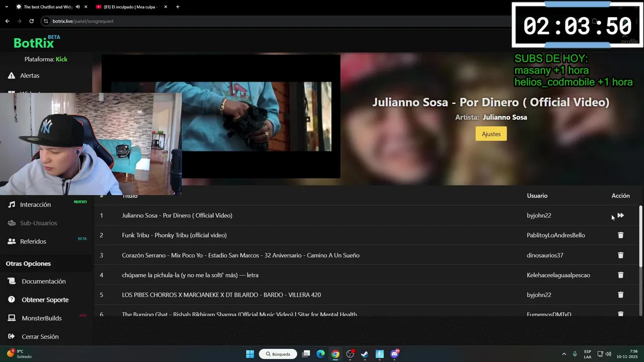
Task: Mute the BotRix tab audio icon
Action: (77, 7)
